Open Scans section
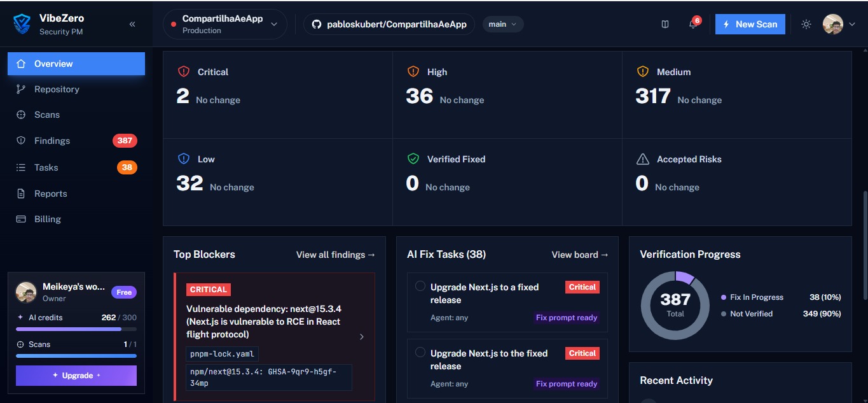Viewport: 868px width, 403px height. point(76,115)
